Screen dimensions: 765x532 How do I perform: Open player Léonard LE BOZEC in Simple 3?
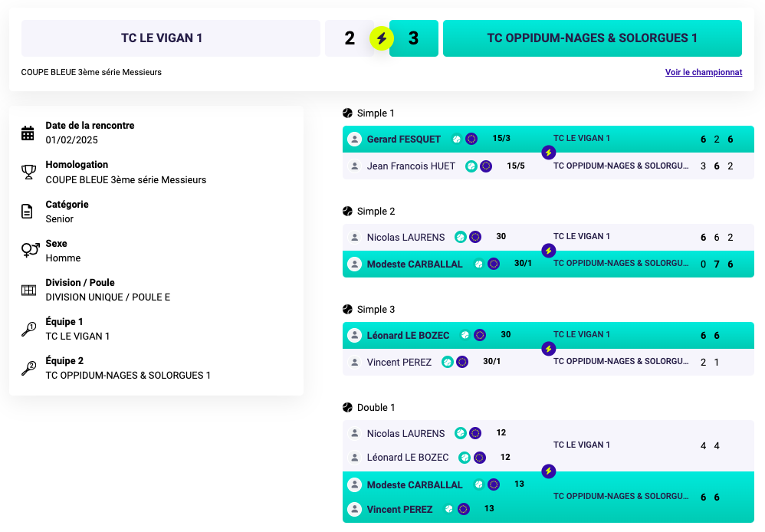coord(408,335)
